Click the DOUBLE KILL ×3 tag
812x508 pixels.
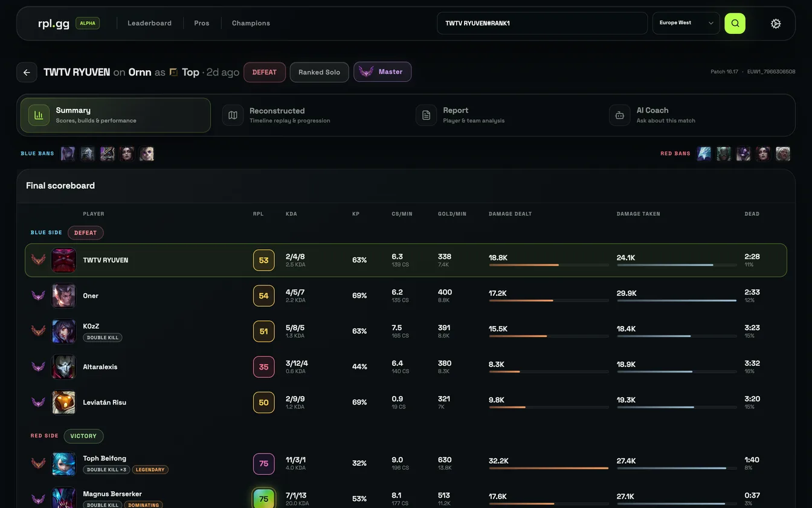pos(106,469)
